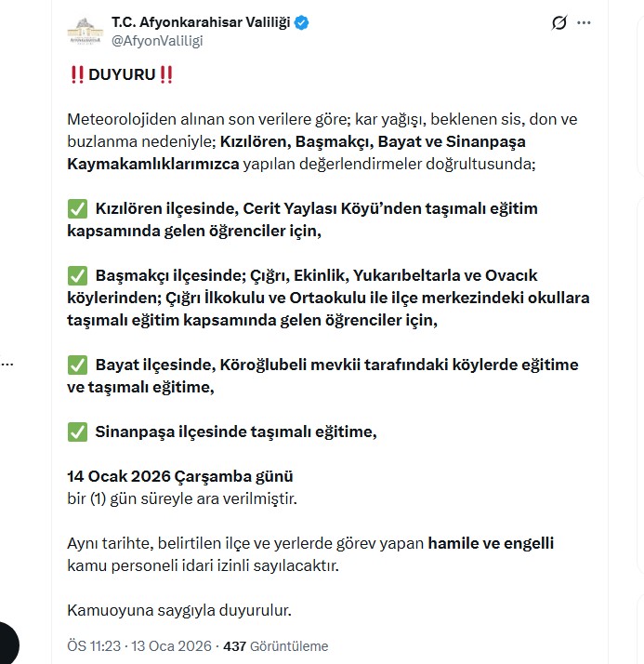Click the green check next to Bayat ilçesinde
644x664 pixels.
[78, 365]
